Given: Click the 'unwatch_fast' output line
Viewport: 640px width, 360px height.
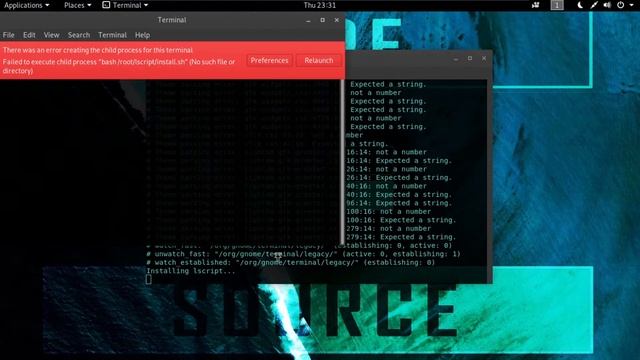Looking at the screenshot, I should pos(303,254).
